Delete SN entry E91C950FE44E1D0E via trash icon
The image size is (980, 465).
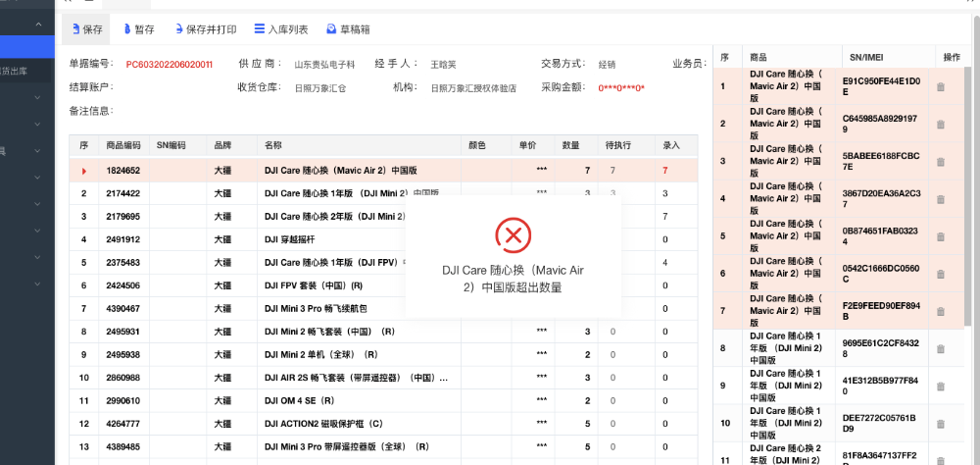(941, 87)
